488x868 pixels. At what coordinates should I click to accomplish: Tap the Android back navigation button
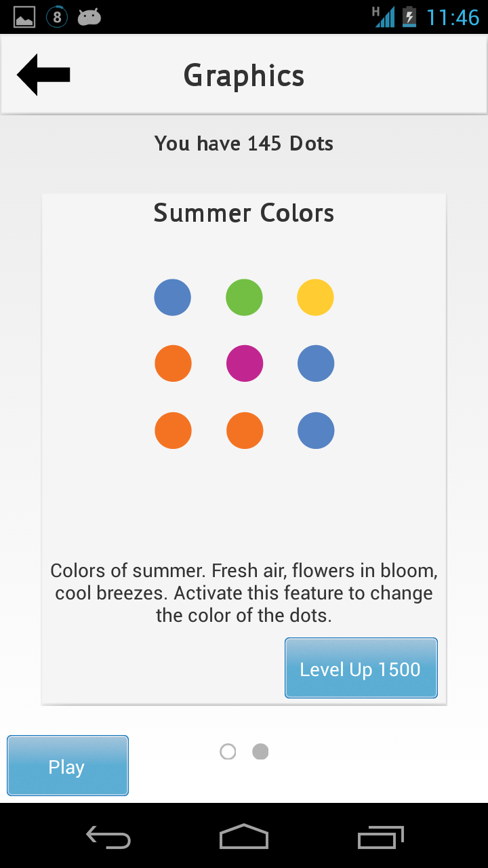(108, 837)
